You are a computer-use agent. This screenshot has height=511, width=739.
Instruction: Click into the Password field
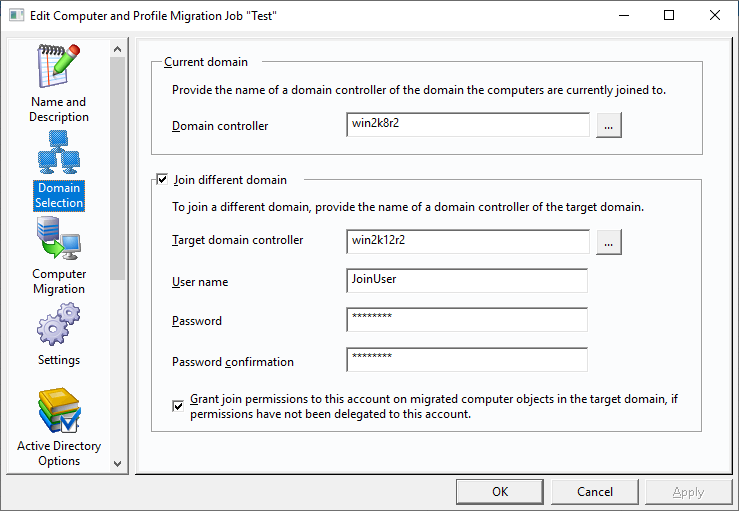click(467, 320)
